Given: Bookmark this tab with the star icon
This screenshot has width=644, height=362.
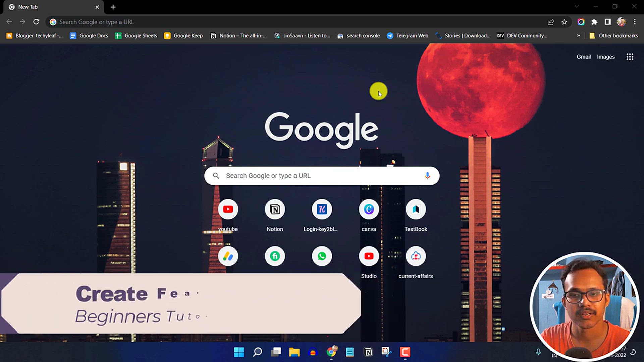Looking at the screenshot, I should tap(564, 22).
